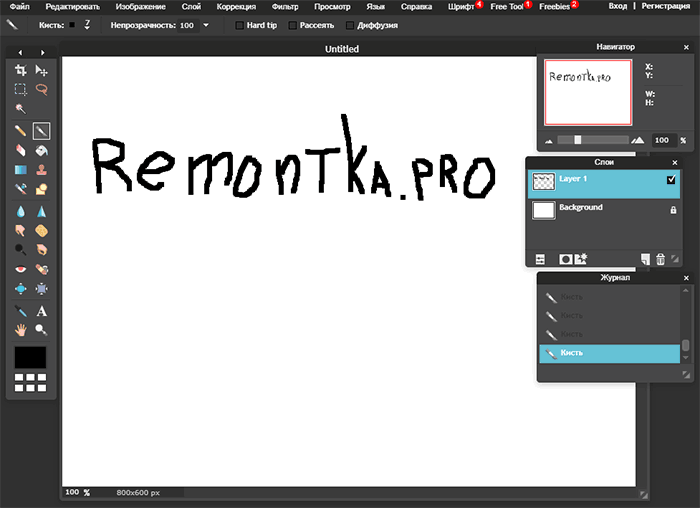Open the Редактировать menu

72,6
